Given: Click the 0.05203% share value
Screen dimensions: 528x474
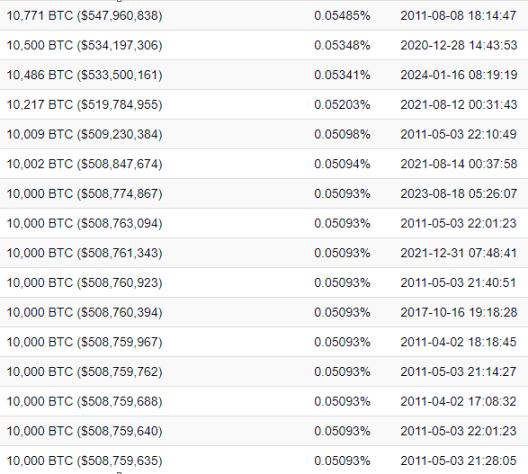Looking at the screenshot, I should [342, 104].
